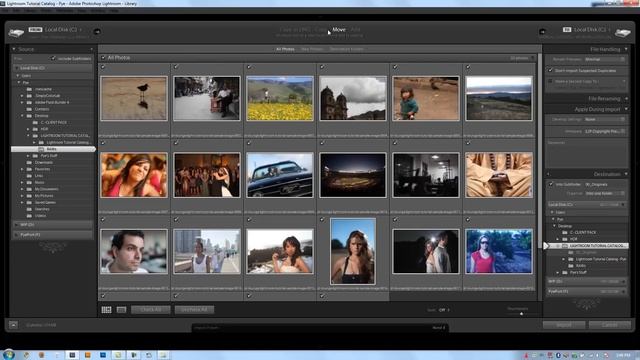Image resolution: width=640 pixels, height=360 pixels.
Task: Collapse the Destination panel
Action: [626, 174]
